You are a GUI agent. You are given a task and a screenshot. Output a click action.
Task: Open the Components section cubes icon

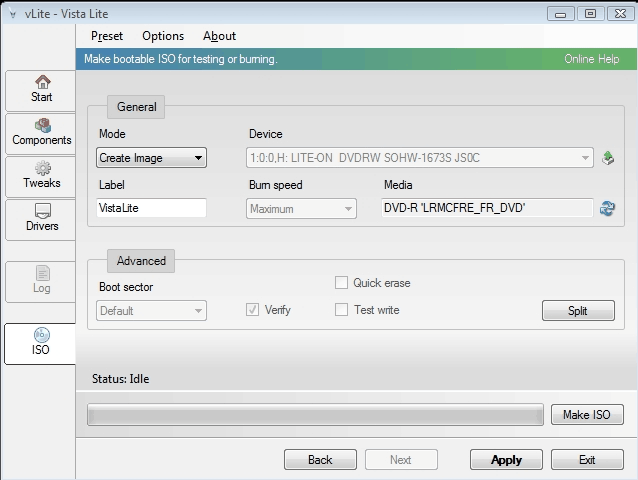tap(42, 125)
